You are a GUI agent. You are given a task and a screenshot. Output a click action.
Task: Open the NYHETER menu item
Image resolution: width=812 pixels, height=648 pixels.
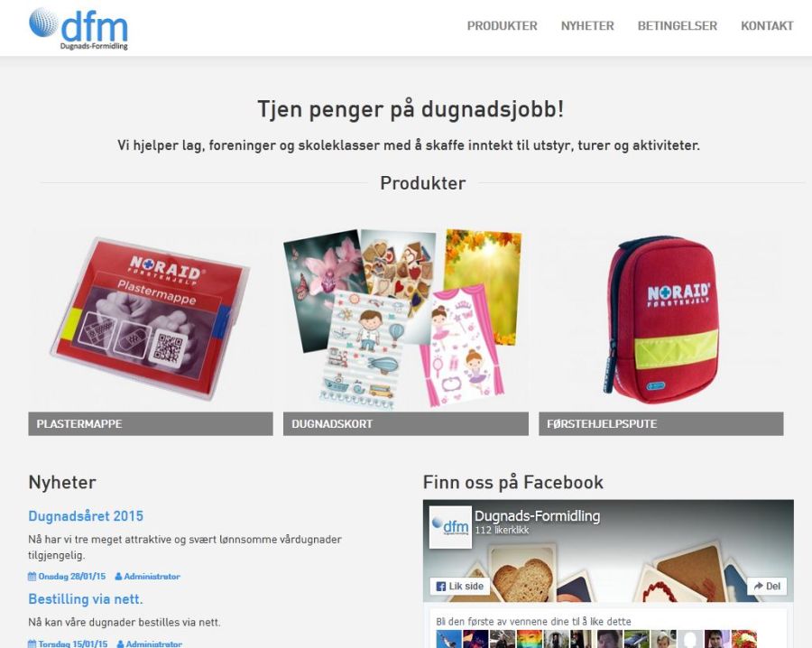pyautogui.click(x=587, y=26)
